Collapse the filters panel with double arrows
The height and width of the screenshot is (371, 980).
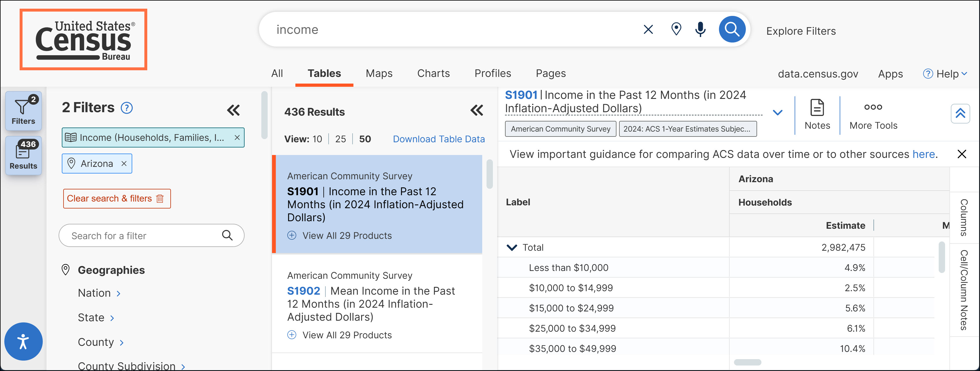pyautogui.click(x=233, y=110)
